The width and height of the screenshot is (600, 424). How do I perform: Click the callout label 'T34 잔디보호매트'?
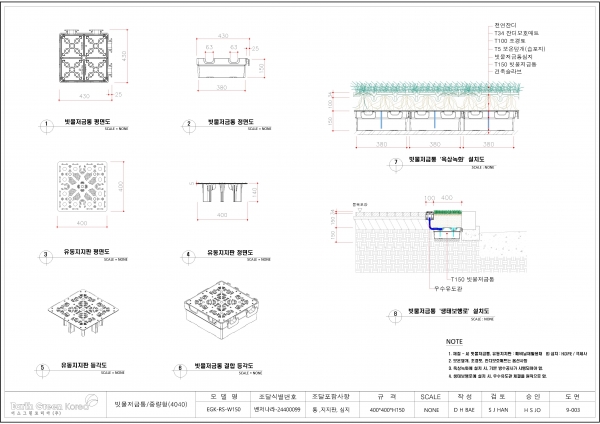click(x=516, y=33)
